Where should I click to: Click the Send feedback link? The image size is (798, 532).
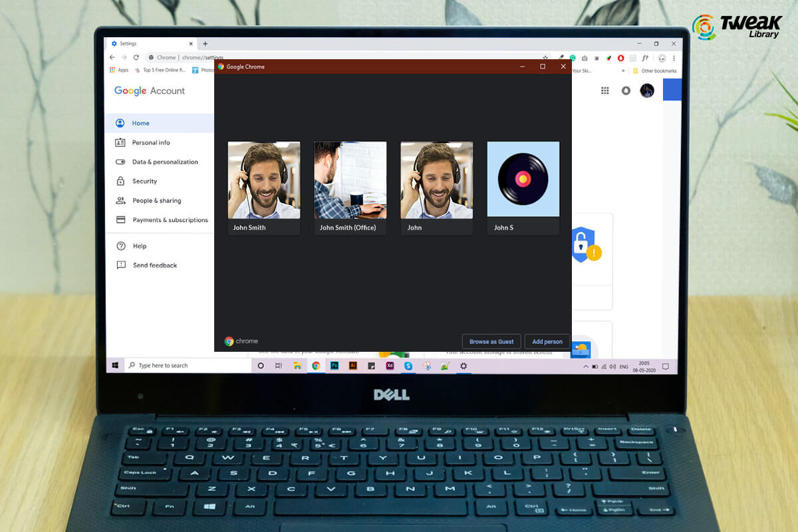pos(155,265)
